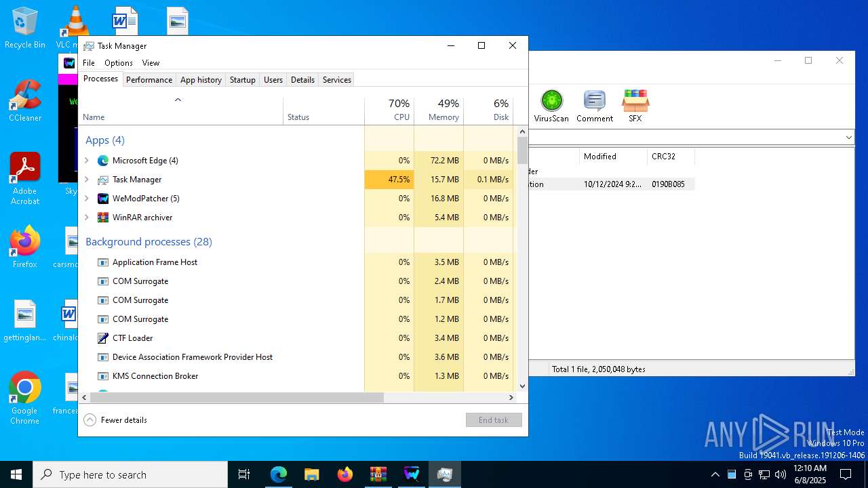The height and width of the screenshot is (488, 868).
Task: Click the 0190B085 CRC32 value in WinRAR
Action: [668, 184]
